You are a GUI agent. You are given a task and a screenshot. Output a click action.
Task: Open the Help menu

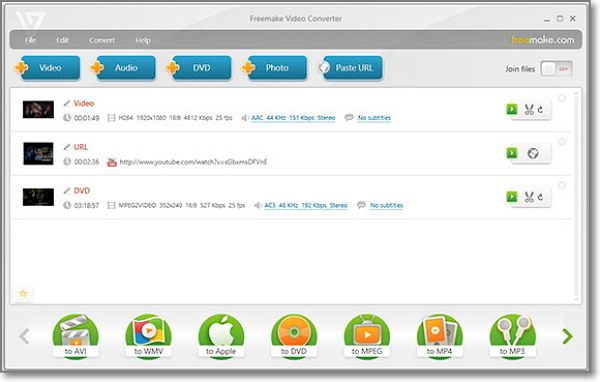pos(143,40)
